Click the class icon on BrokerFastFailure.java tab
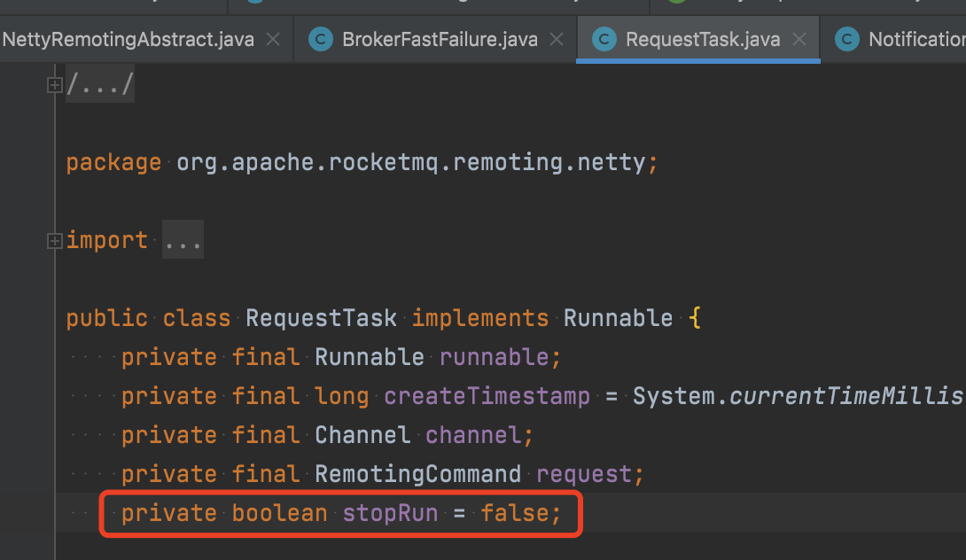 (x=319, y=39)
